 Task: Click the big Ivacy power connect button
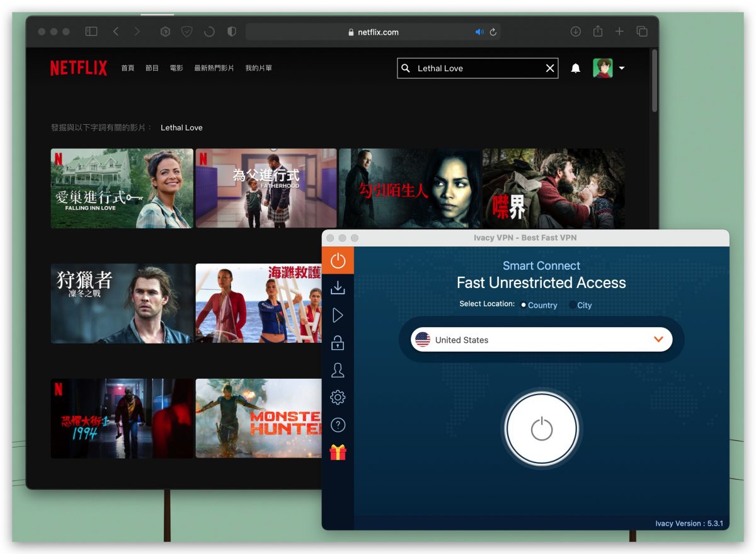coord(541,429)
